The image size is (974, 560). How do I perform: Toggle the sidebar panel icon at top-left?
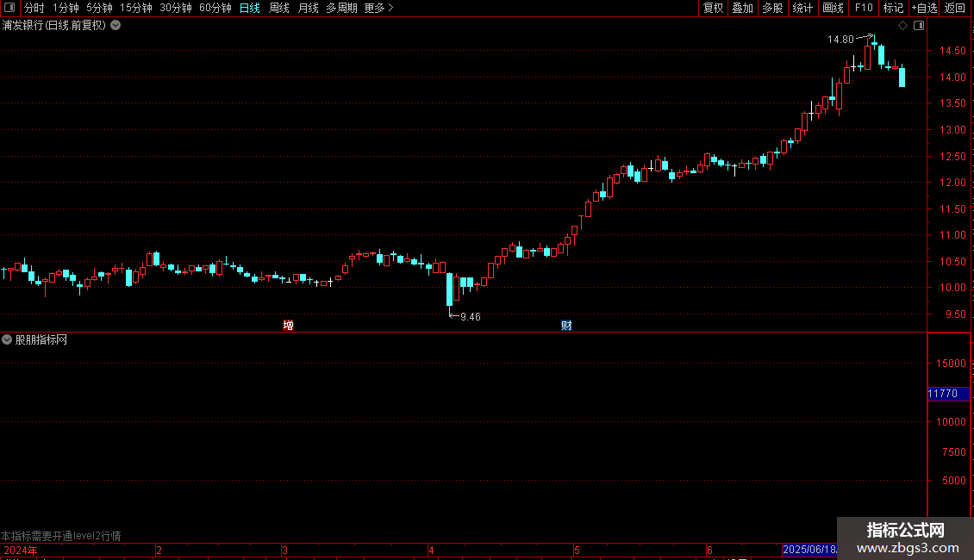(9, 8)
